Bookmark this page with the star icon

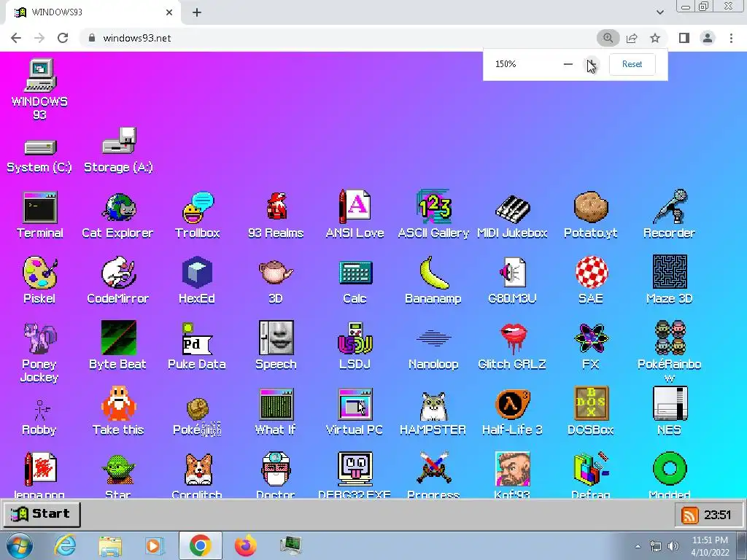tap(655, 38)
